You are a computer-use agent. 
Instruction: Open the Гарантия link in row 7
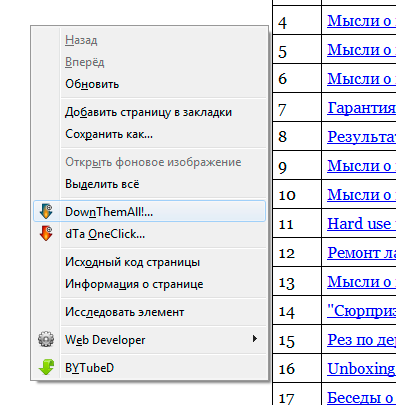coord(361,108)
